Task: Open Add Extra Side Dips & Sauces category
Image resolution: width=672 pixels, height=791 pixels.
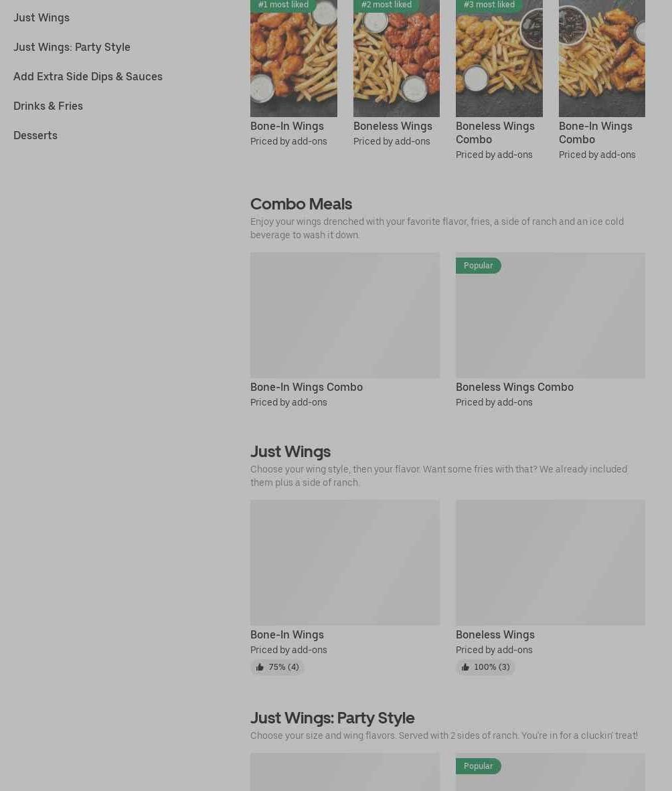Action: pyautogui.click(x=88, y=77)
